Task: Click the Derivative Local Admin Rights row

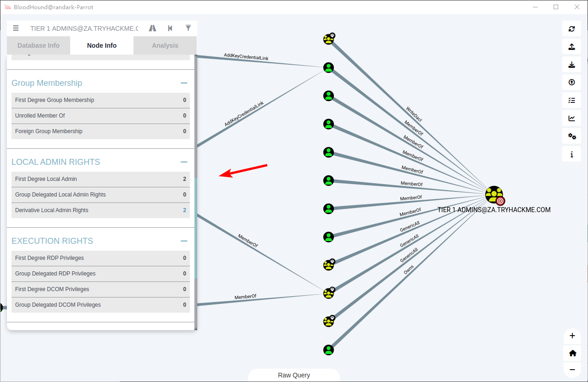Action: point(100,210)
